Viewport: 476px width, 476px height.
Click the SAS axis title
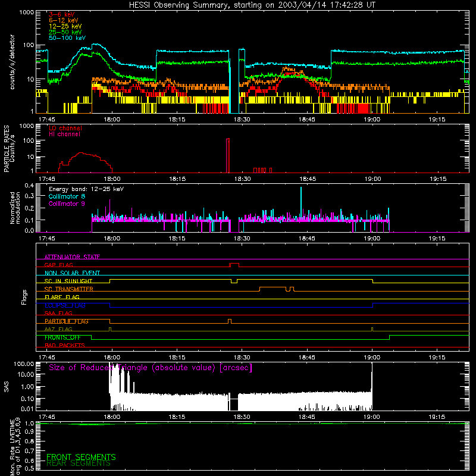tap(6, 387)
